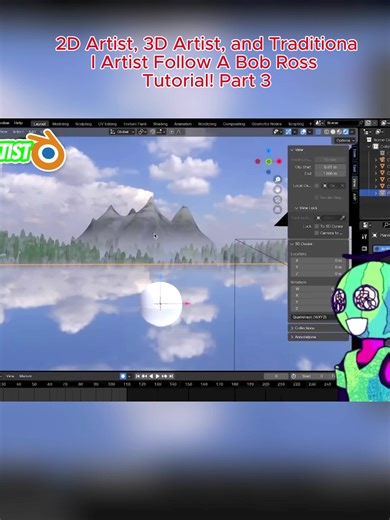Jump to timeline end button
The image size is (390, 520).
coord(171,376)
